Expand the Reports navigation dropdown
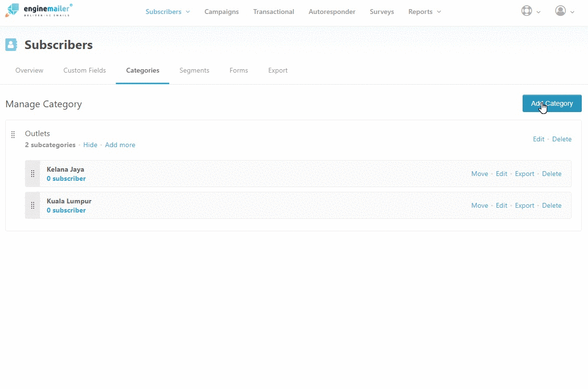The width and height of the screenshot is (588, 389). (x=425, y=12)
